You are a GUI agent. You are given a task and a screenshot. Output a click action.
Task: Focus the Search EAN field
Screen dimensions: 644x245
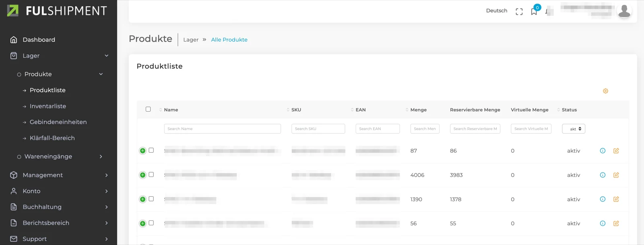(378, 129)
